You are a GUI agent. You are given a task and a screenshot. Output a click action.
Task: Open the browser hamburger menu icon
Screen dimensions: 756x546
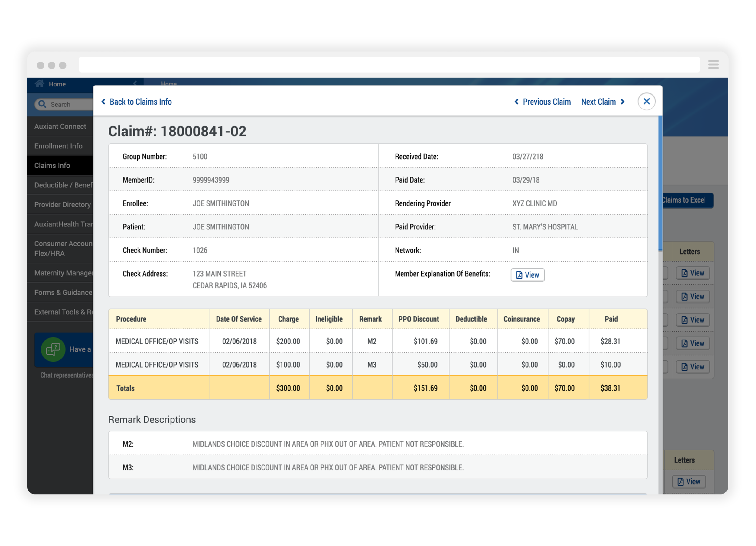click(x=713, y=64)
